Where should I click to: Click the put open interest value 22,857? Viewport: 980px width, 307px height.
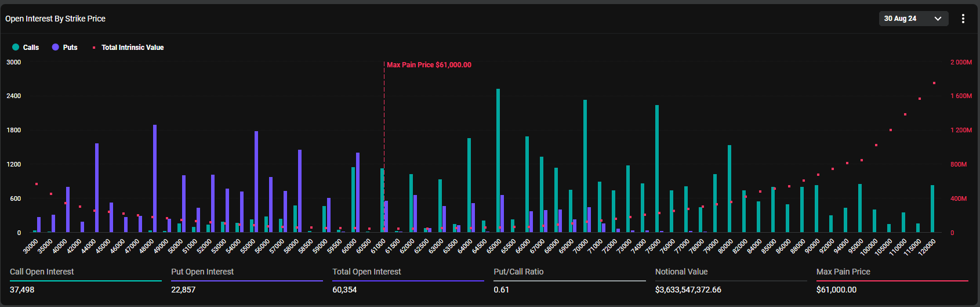click(x=183, y=290)
